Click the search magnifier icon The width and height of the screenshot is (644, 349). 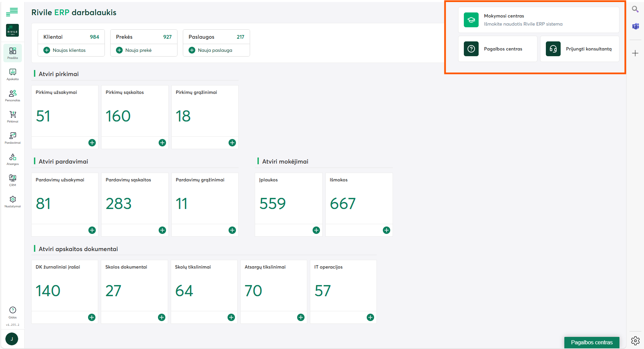click(x=635, y=9)
